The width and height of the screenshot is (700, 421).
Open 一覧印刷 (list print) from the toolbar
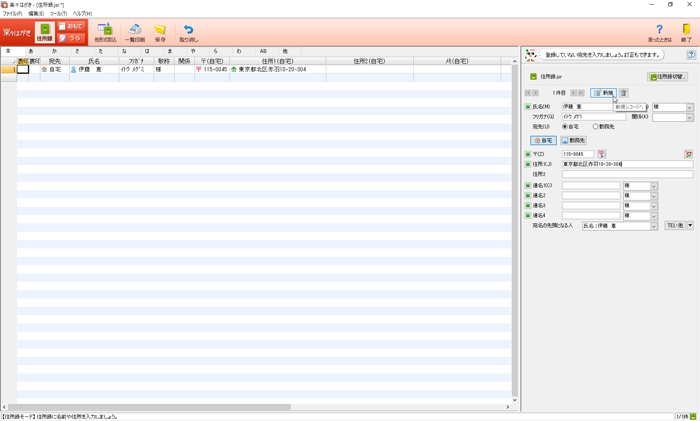tap(135, 32)
